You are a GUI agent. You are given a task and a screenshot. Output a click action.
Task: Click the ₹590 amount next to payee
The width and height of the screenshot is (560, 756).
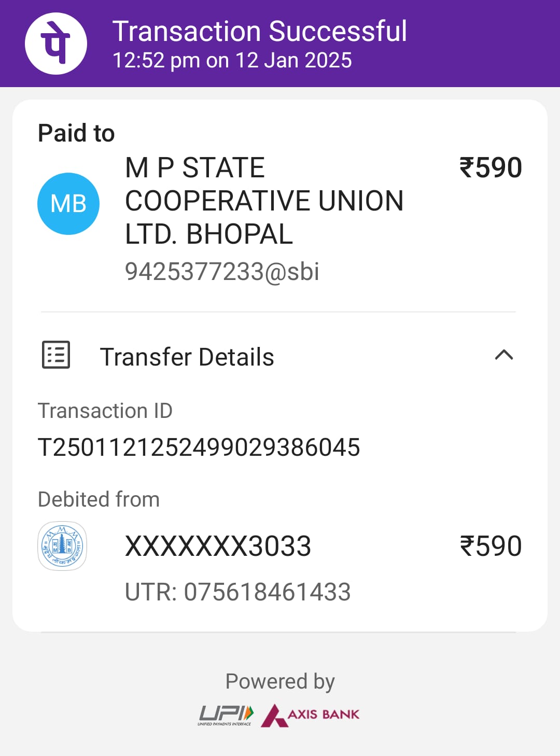click(x=491, y=168)
